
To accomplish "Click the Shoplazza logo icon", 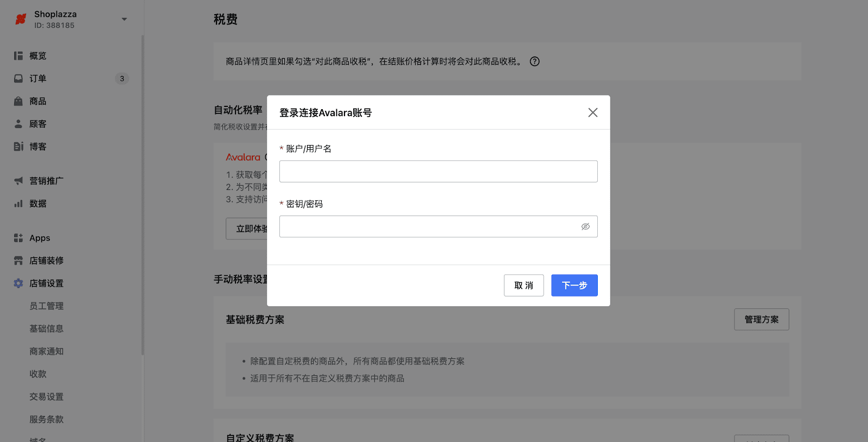I will click(x=21, y=20).
